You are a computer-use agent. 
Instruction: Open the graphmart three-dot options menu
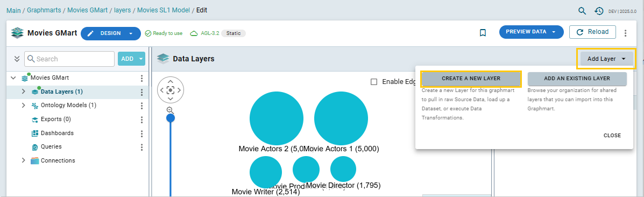pyautogui.click(x=626, y=33)
